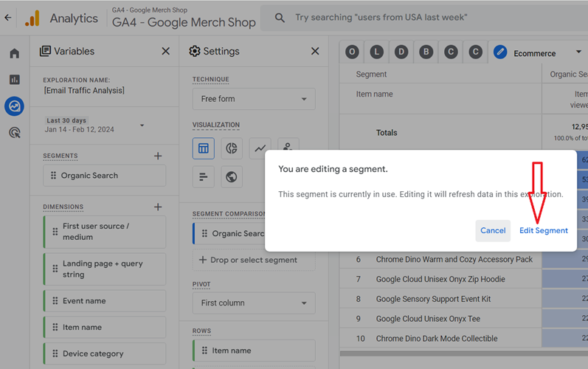Click the search magnifier icon

click(x=280, y=18)
